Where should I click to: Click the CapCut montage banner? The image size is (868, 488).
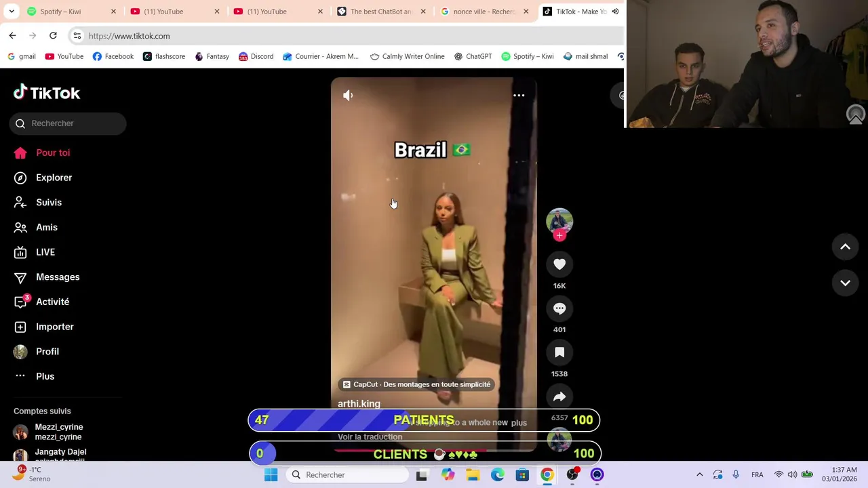(416, 384)
